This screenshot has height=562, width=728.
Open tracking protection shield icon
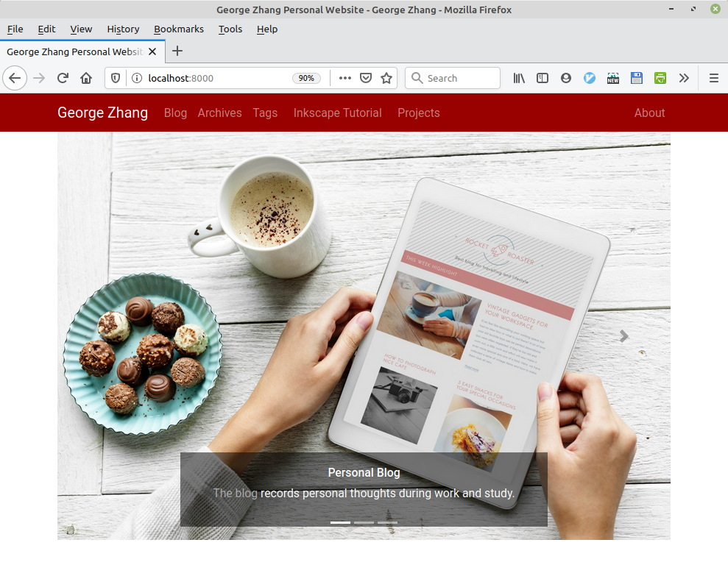click(x=116, y=78)
